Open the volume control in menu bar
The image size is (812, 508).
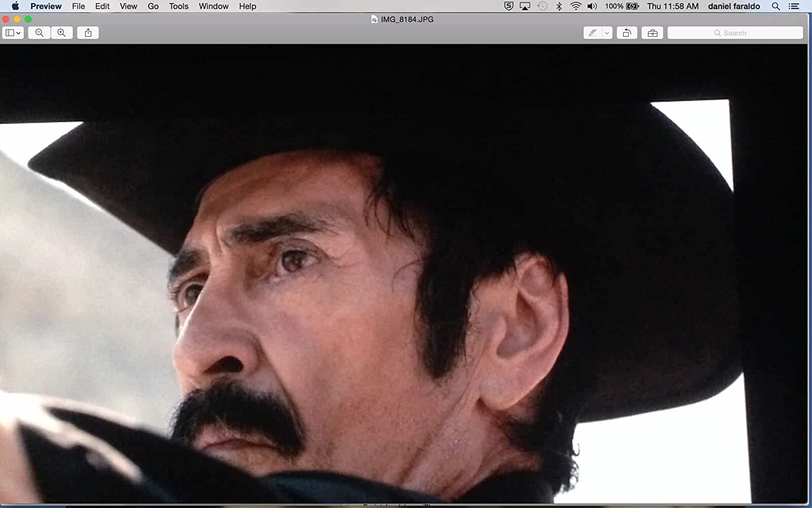coord(592,7)
